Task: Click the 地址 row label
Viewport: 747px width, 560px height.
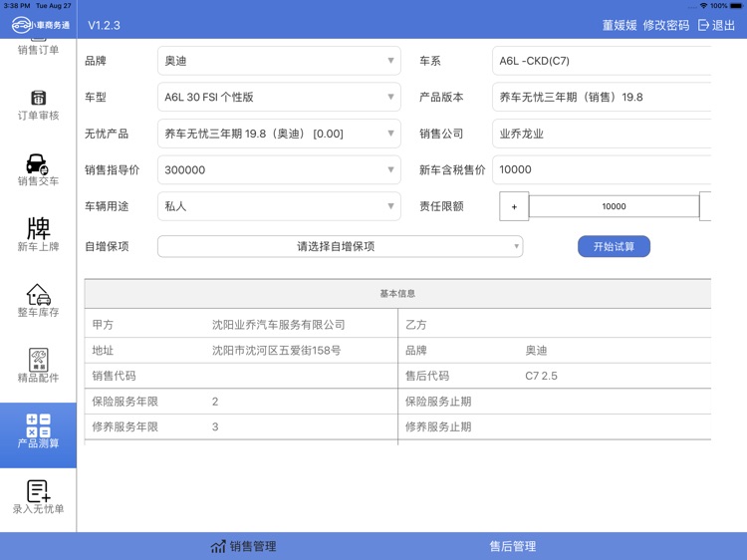Action: point(103,351)
